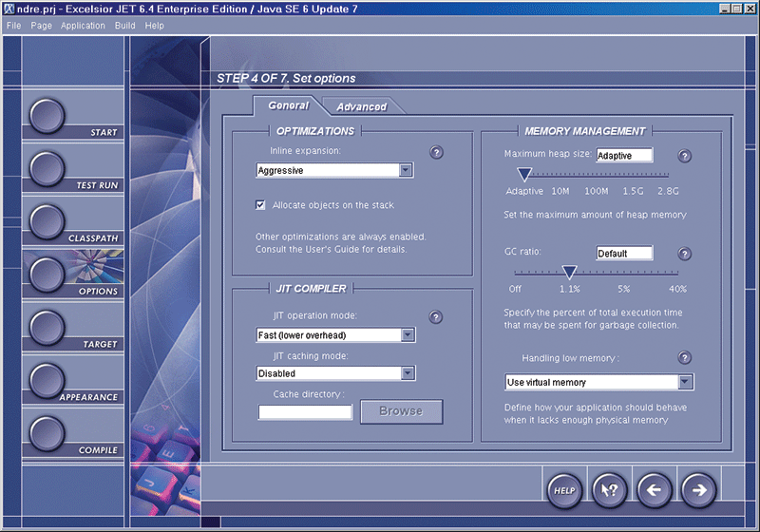Click help icon beside Inline expansion

pos(437,152)
